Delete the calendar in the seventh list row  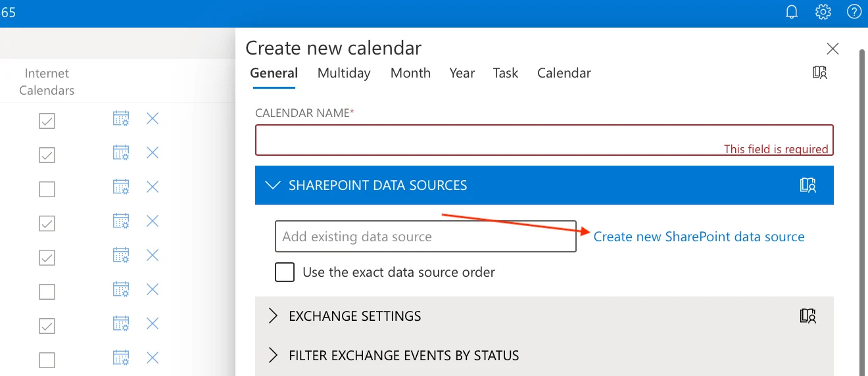[153, 323]
